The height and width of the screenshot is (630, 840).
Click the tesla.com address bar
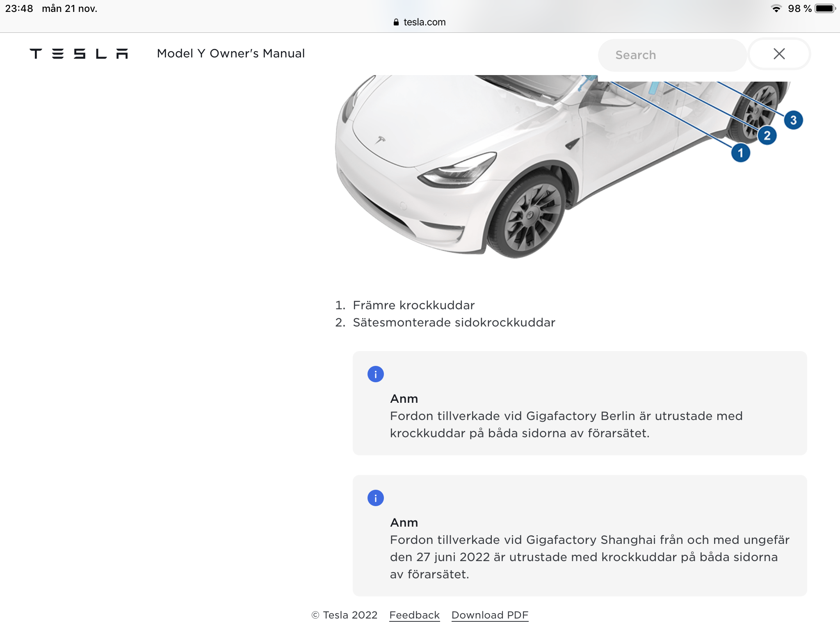click(x=420, y=22)
